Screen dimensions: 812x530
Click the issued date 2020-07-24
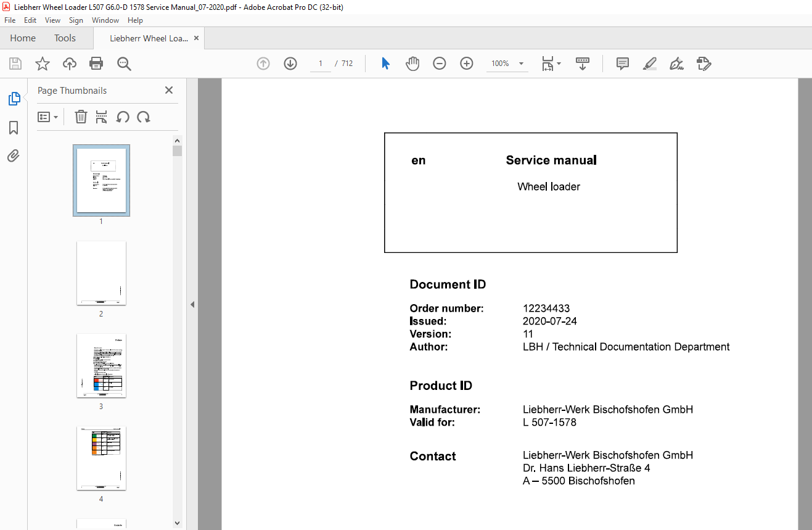550,321
